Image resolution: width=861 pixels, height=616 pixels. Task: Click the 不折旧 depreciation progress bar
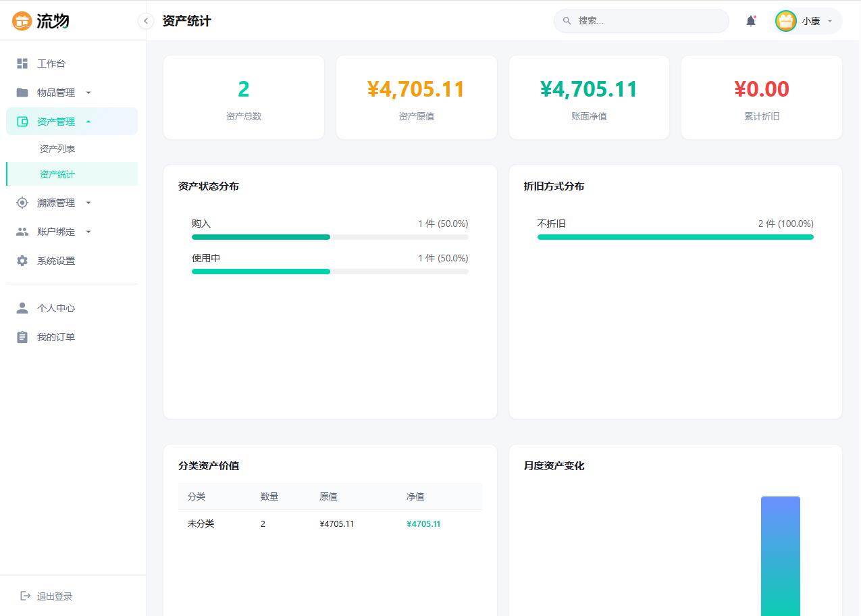675,237
